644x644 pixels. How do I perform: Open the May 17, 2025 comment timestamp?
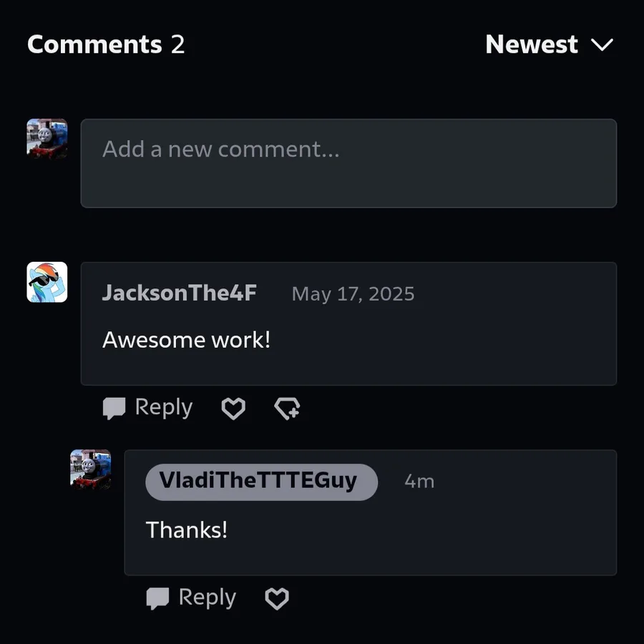click(353, 294)
